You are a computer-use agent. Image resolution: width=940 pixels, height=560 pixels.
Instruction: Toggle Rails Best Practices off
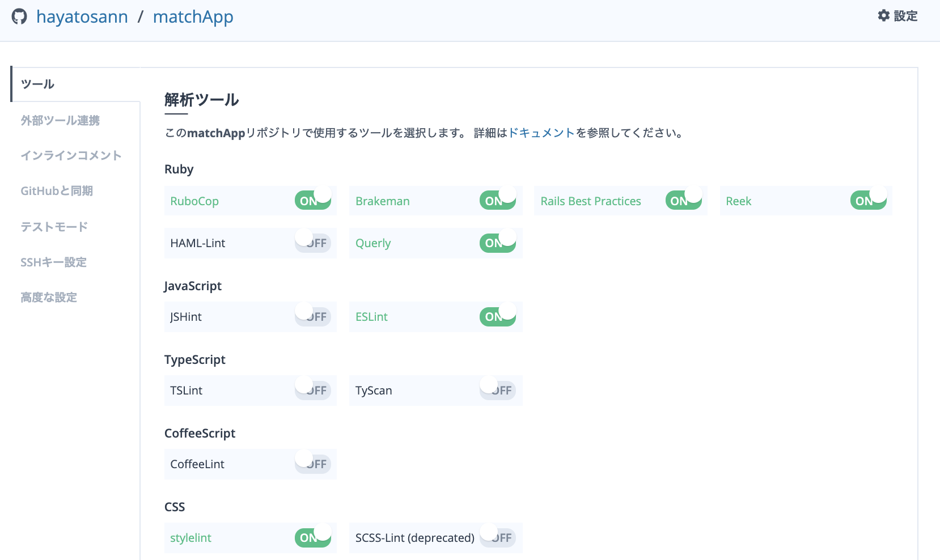684,200
